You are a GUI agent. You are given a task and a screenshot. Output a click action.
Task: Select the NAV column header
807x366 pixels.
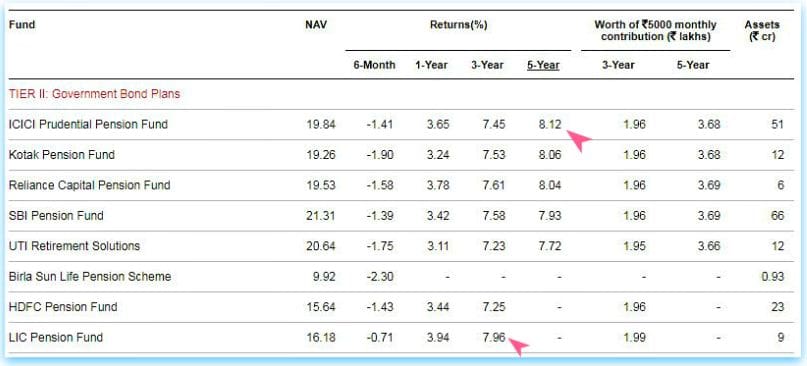(315, 24)
